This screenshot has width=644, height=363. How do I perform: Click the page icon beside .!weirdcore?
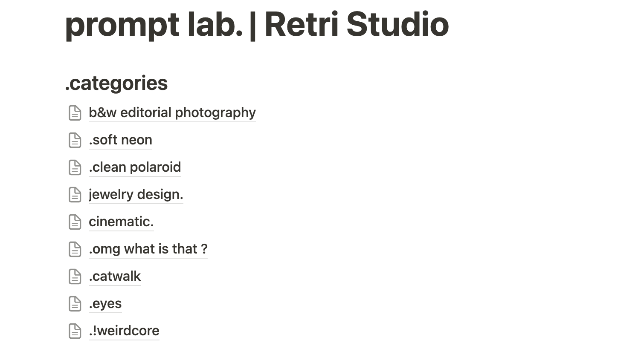click(75, 331)
